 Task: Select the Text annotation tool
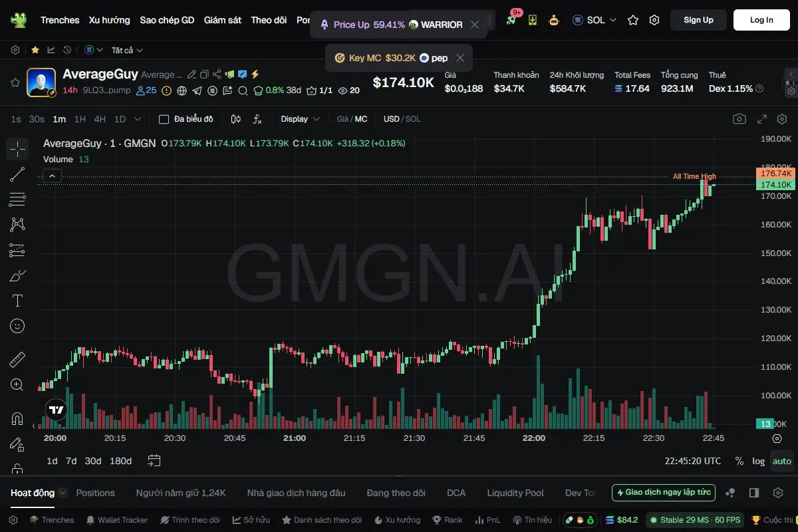pos(17,301)
